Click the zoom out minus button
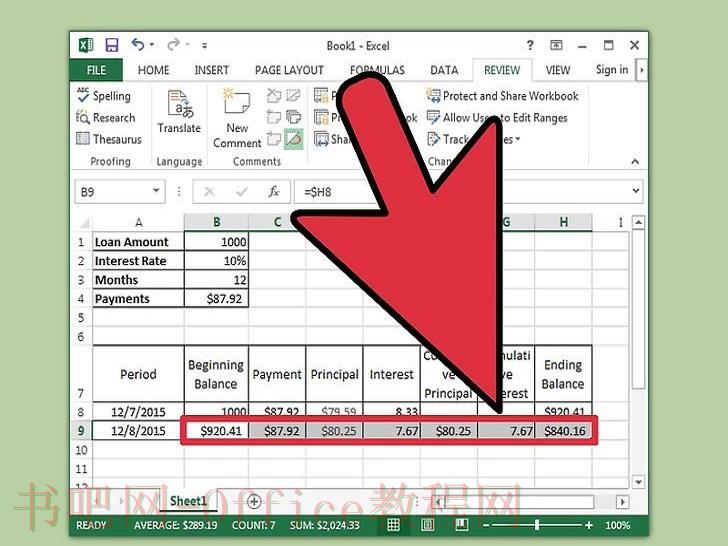The image size is (728, 546). coord(486,525)
